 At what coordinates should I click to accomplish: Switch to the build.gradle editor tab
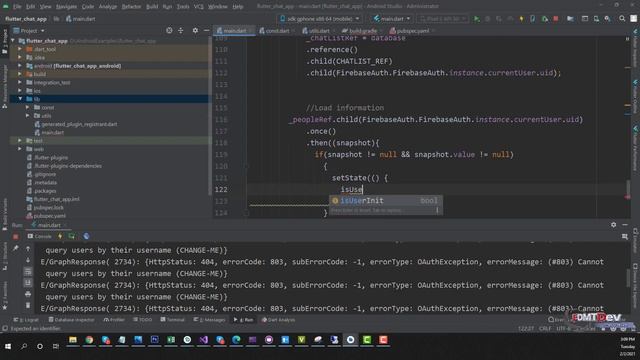pyautogui.click(x=362, y=31)
